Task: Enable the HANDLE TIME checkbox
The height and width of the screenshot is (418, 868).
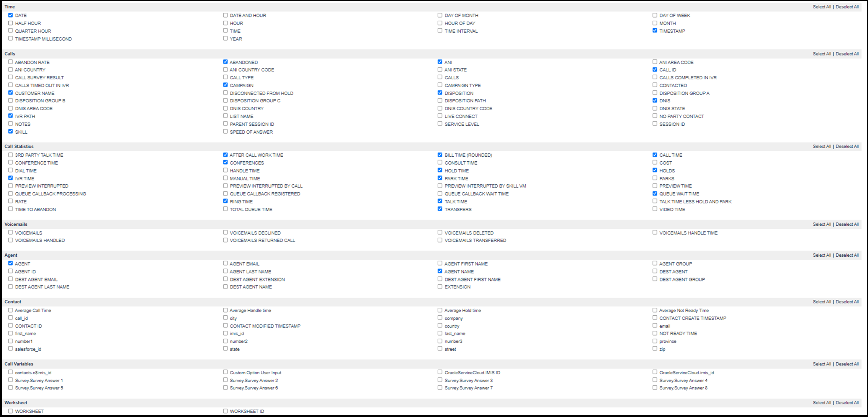Action: click(x=225, y=170)
